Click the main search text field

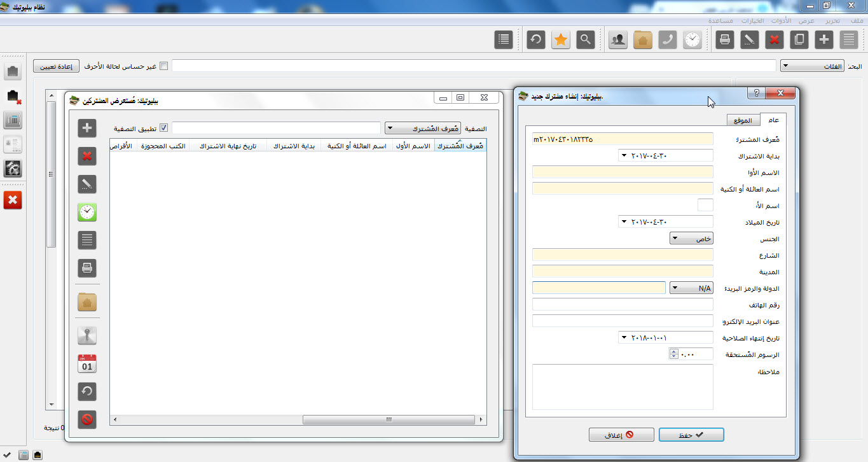tap(474, 66)
